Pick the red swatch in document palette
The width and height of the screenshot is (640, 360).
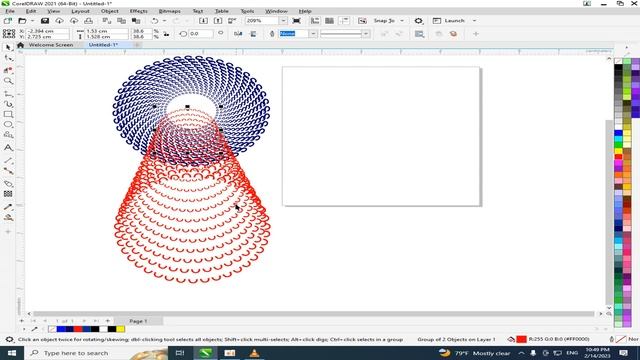[78, 329]
